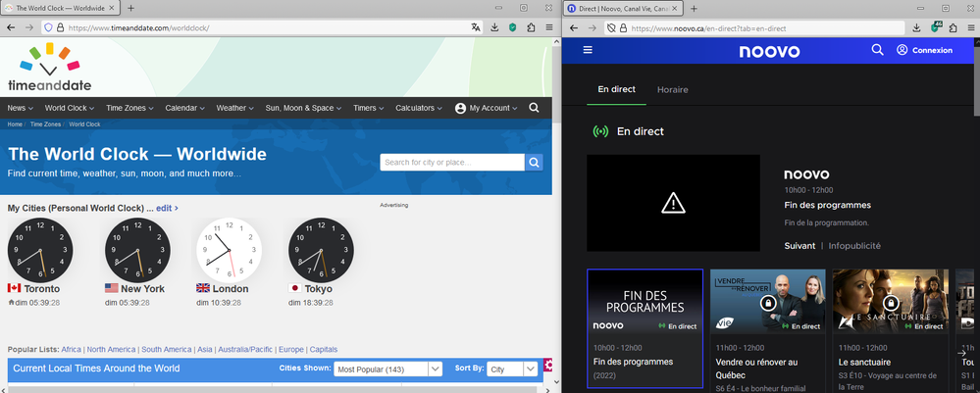Viewport: 980px width, 393px height.
Task: Click the green shield extension in left browser
Action: pos(512,27)
